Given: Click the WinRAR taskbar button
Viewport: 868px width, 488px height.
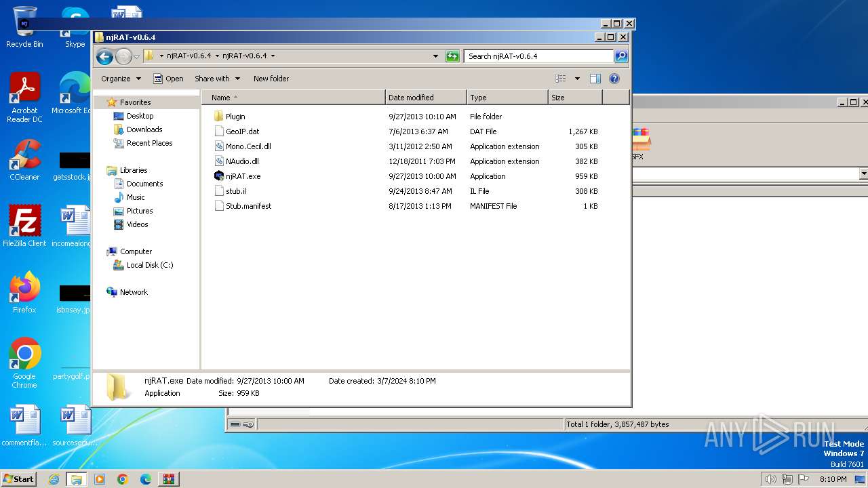Looking at the screenshot, I should [x=169, y=479].
